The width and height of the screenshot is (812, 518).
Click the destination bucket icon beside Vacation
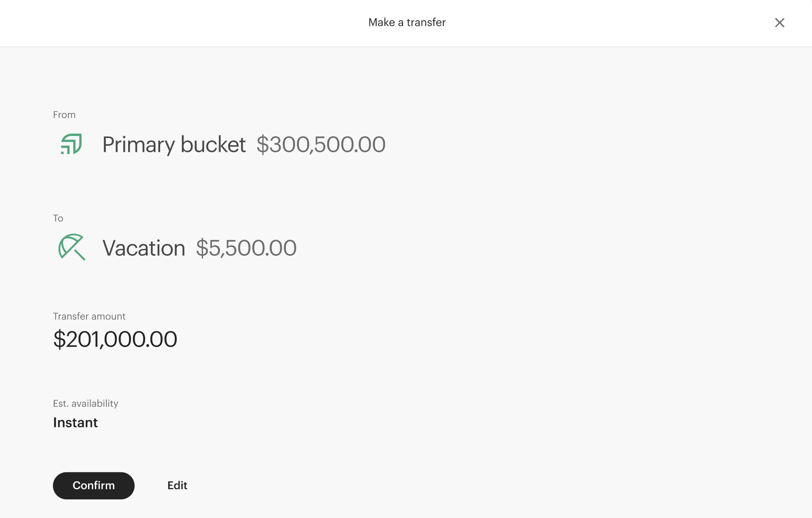[72, 248]
